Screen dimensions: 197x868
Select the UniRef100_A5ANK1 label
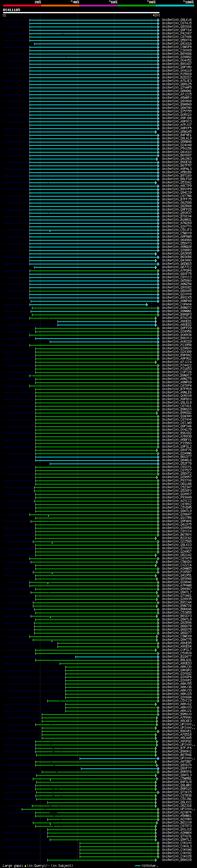point(177,816)
